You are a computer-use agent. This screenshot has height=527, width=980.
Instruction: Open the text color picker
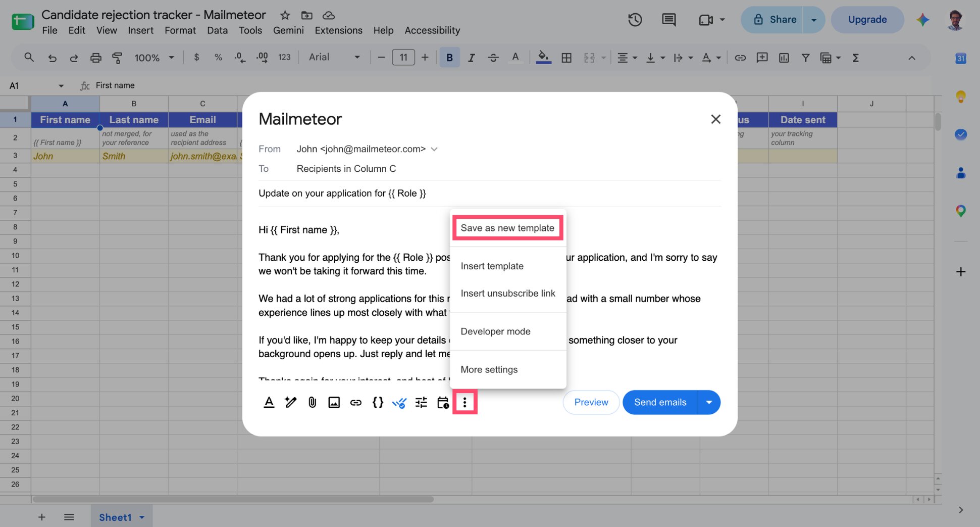click(515, 58)
